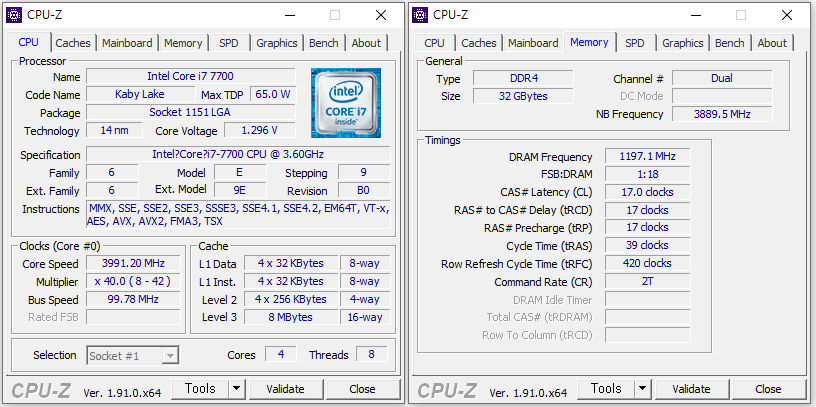816x407 pixels.
Task: Select Memory tab in right CPU-Z window
Action: point(589,42)
